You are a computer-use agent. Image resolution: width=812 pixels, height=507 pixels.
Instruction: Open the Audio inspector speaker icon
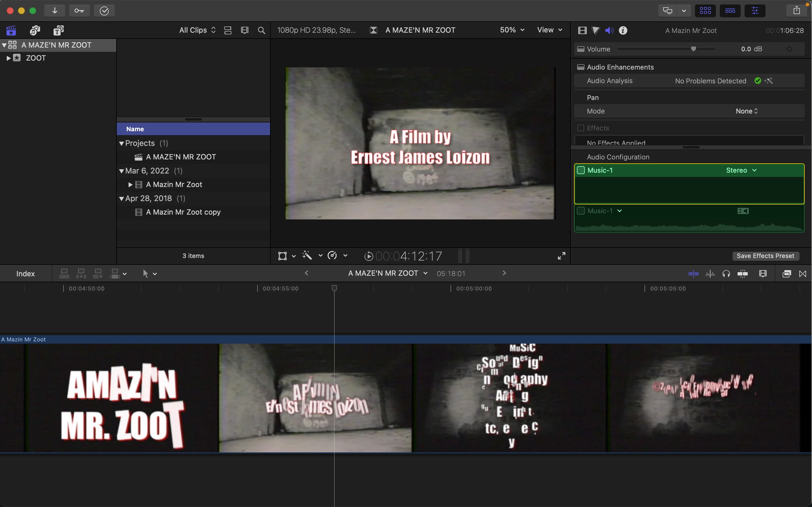coord(609,30)
